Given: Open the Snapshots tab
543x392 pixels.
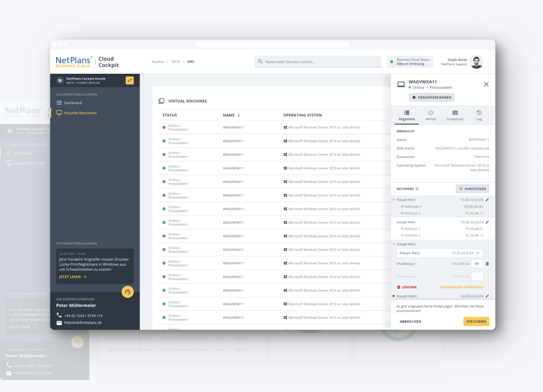Looking at the screenshot, I should 455,115.
